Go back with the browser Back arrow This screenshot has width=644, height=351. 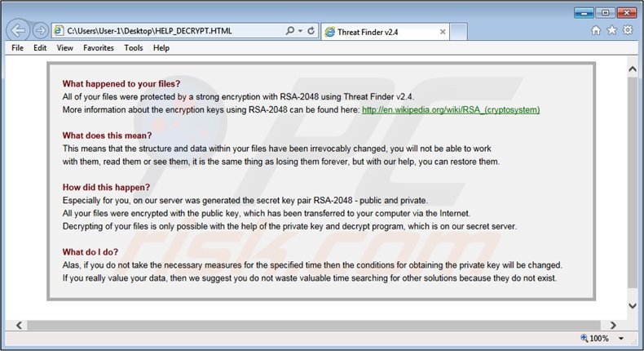(x=18, y=30)
